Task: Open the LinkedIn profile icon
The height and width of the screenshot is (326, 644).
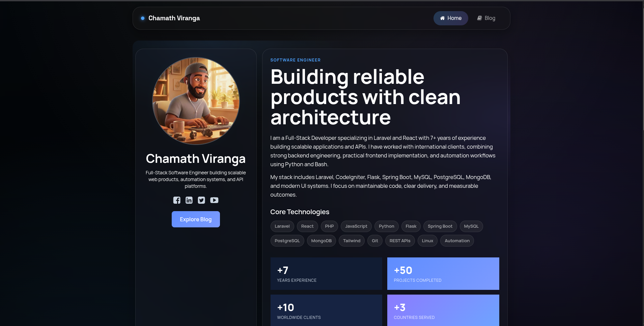Action: pos(189,200)
